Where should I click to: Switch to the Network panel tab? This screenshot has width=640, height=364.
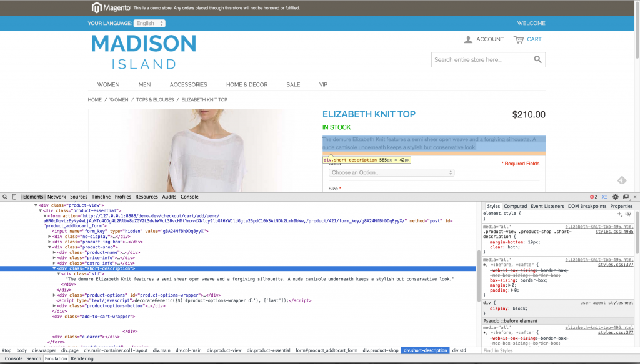pyautogui.click(x=57, y=197)
